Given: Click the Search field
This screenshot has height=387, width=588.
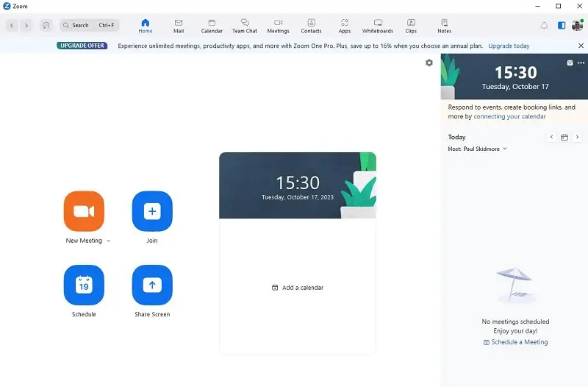Looking at the screenshot, I should pyautogui.click(x=89, y=25).
